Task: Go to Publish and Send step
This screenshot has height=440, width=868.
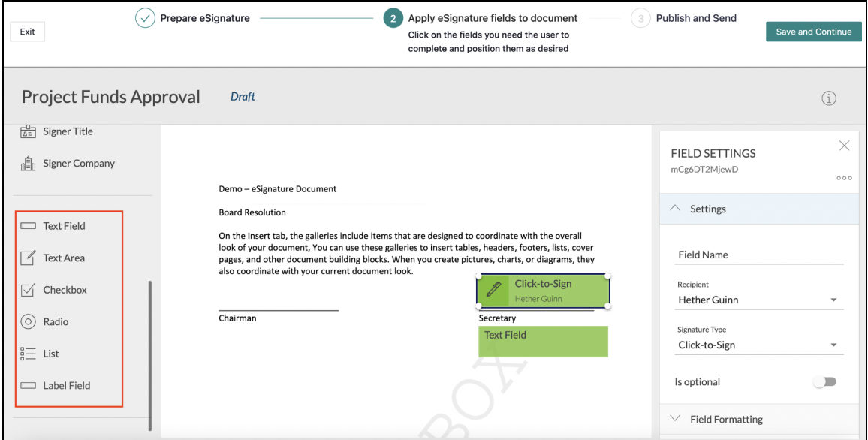Action: [696, 18]
